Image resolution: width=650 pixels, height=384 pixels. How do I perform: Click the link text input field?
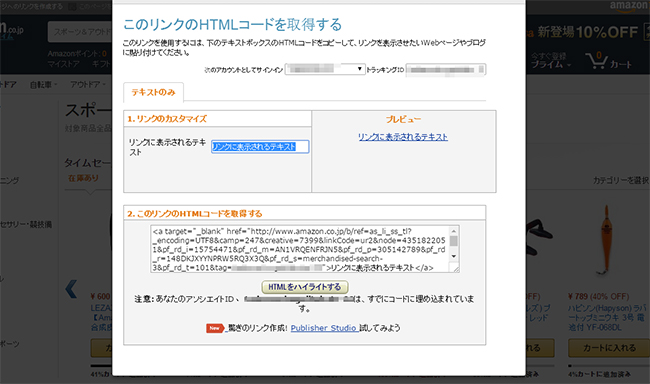[x=260, y=146]
